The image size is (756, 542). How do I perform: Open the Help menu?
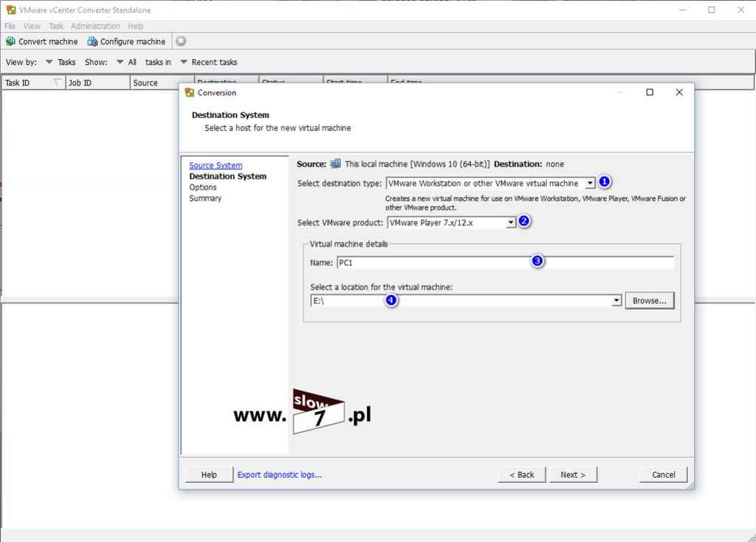[136, 26]
